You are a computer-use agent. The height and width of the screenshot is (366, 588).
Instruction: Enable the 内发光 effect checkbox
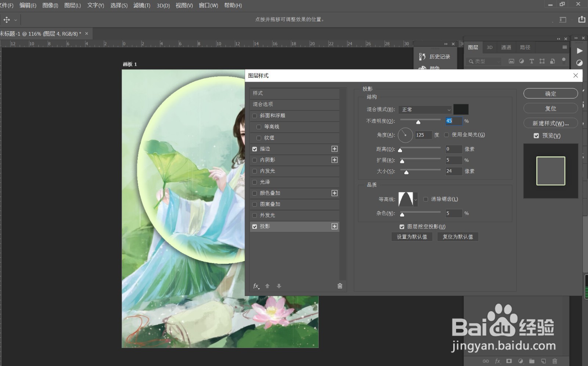(x=255, y=171)
